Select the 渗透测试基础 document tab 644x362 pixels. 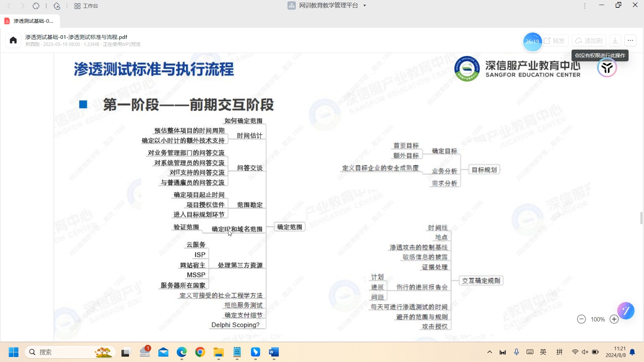pyautogui.click(x=30, y=21)
